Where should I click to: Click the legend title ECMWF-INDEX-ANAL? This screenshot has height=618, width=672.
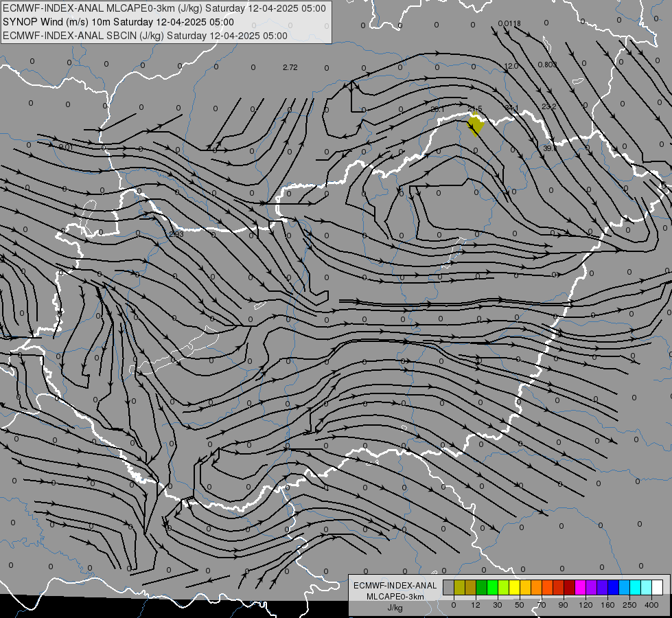(395, 586)
